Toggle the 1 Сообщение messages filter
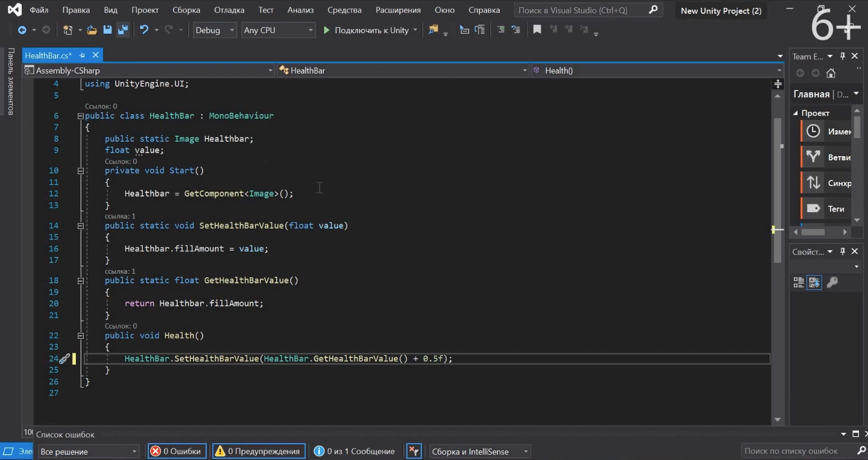Screen dimensions: 868x460 [354, 451]
